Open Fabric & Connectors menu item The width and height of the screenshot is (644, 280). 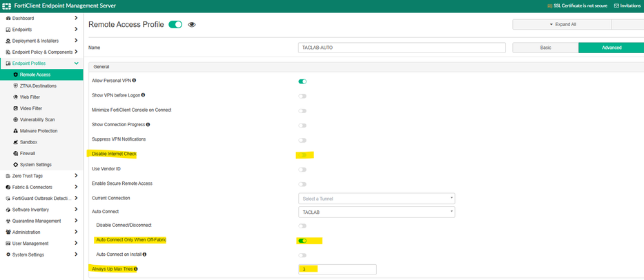(41, 187)
